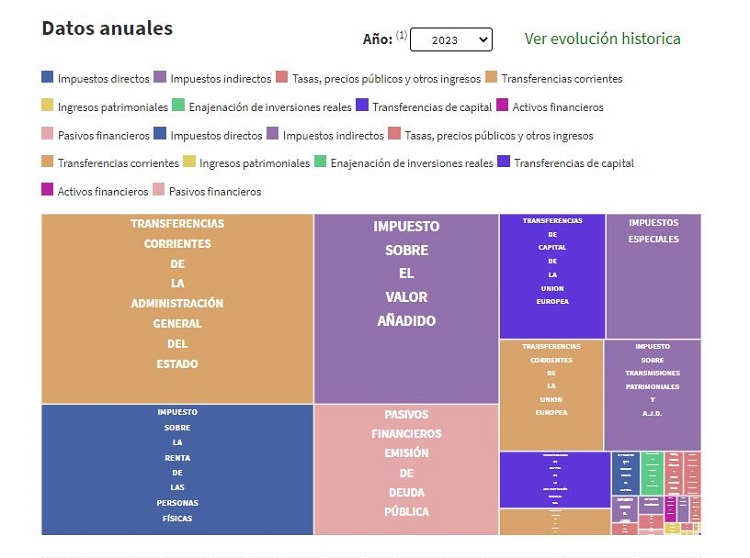This screenshot has height=558, width=750.
Task: Click the first Activos financieros magenta legend swatch
Action: 502,106
